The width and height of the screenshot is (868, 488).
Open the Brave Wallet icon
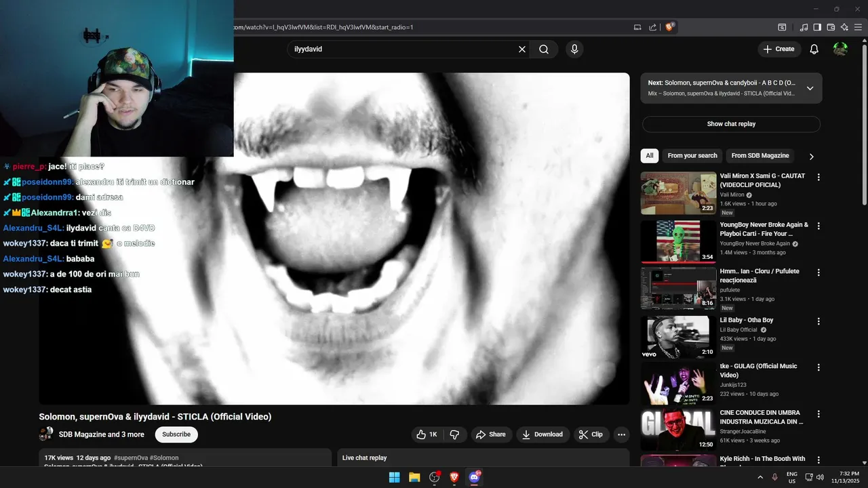831,27
